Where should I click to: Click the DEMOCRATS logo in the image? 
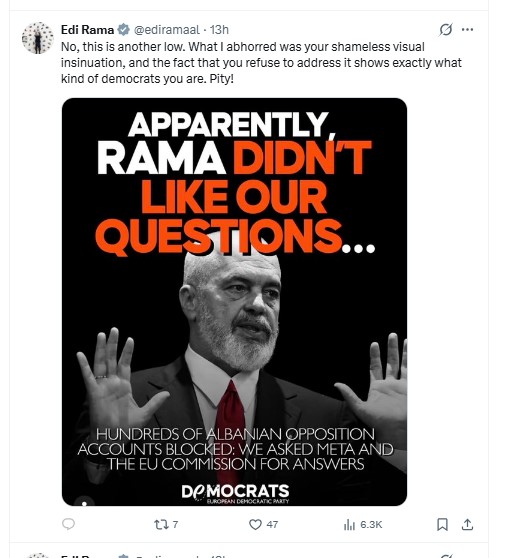[235, 493]
